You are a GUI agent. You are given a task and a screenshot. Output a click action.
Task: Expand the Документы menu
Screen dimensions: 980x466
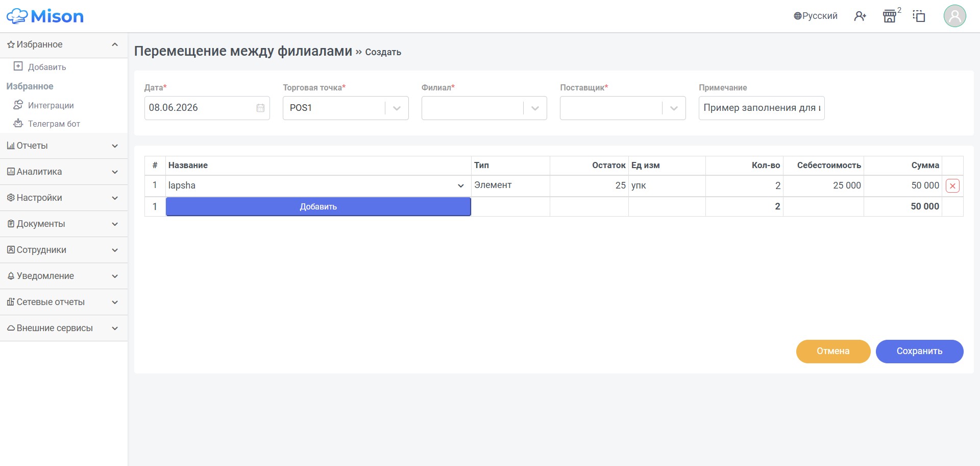[64, 224]
